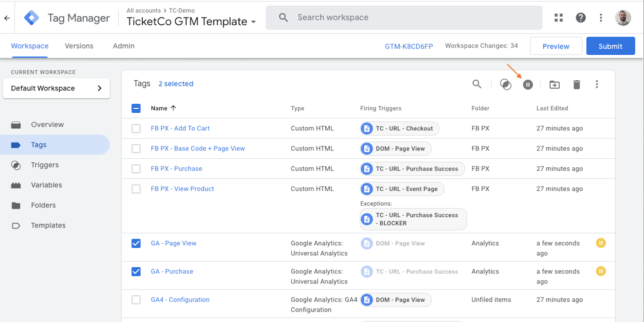The image size is (644, 322).
Task: Open DOM - Page View trigger on GA4 - Configuration row
Action: pos(396,300)
